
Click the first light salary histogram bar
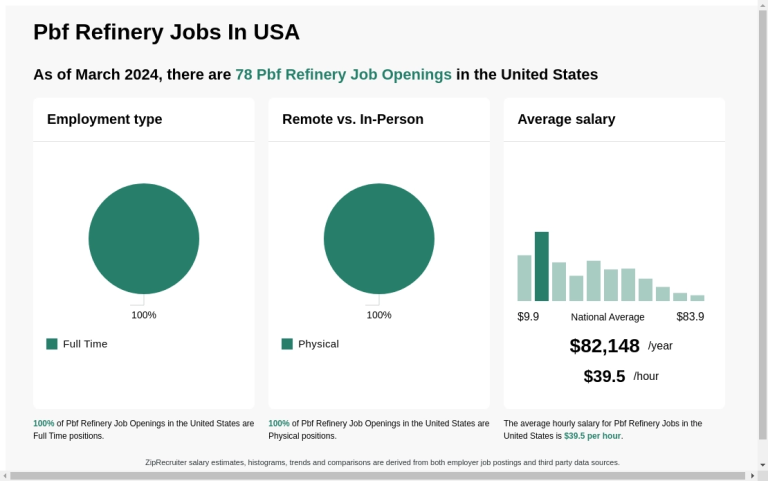point(524,278)
